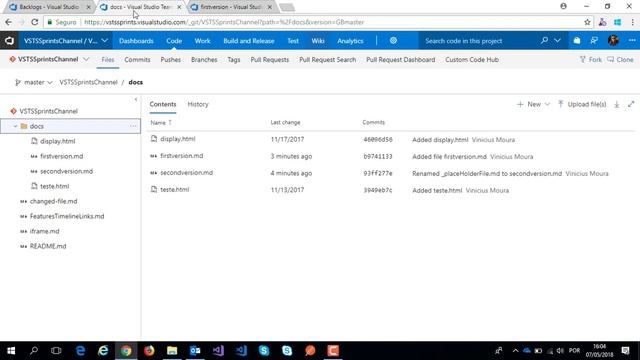Close the firstversion browser tab
Screen dimensions: 640x360
point(269,7)
